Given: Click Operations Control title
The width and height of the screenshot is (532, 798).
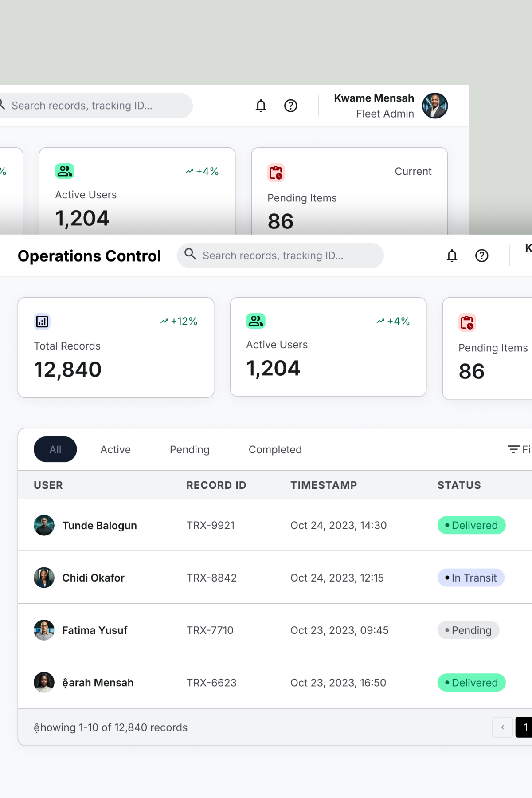Looking at the screenshot, I should point(89,256).
